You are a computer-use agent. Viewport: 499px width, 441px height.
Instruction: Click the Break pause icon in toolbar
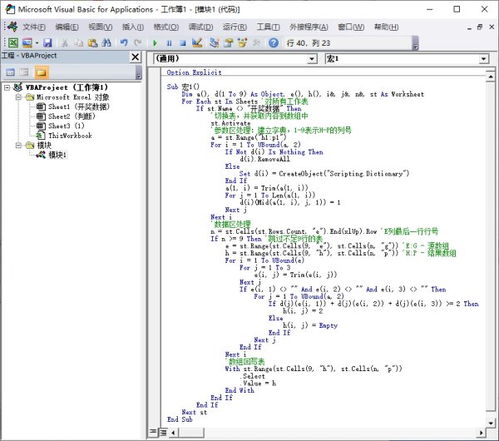[x=169, y=43]
